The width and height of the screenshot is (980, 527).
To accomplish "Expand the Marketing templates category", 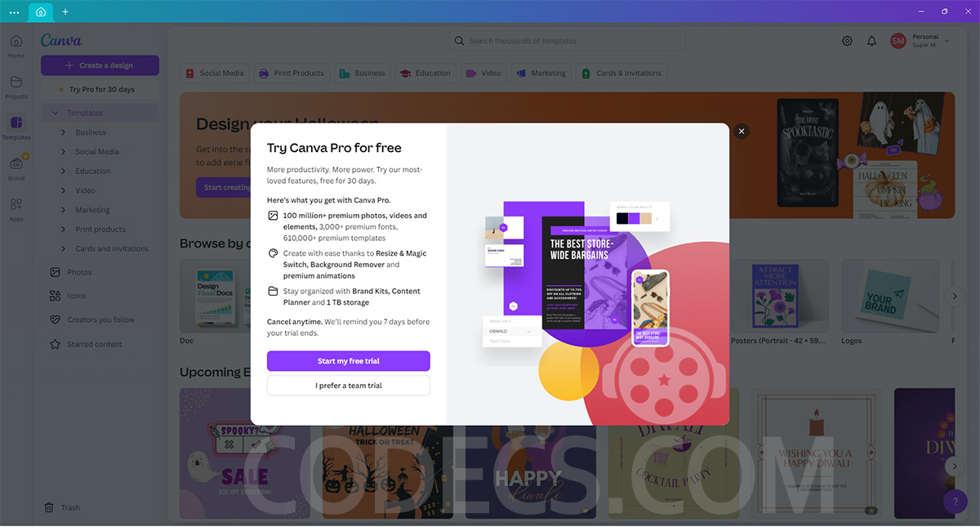I will (64, 210).
